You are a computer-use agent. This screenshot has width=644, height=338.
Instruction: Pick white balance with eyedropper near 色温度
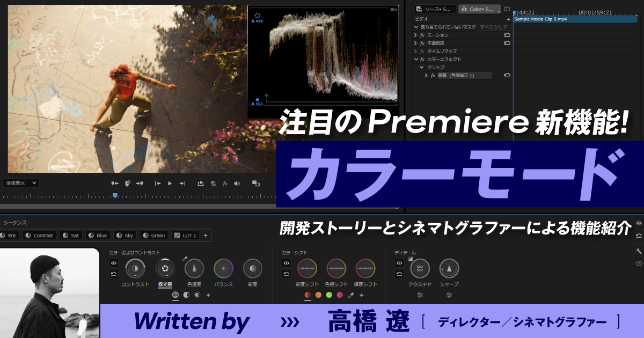(185, 258)
